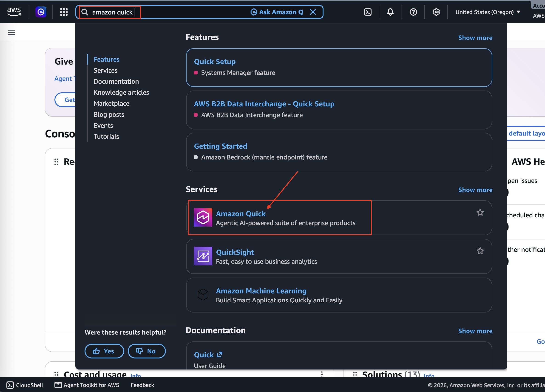This screenshot has height=392, width=545.
Task: Open Agent Toolkit for AWS in footer
Action: pos(87,385)
